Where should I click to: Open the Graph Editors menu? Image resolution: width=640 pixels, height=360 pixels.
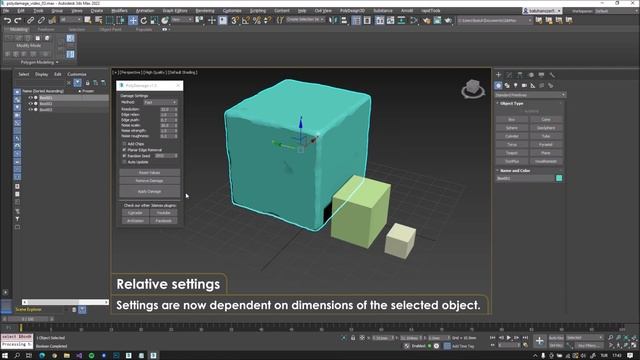point(175,11)
